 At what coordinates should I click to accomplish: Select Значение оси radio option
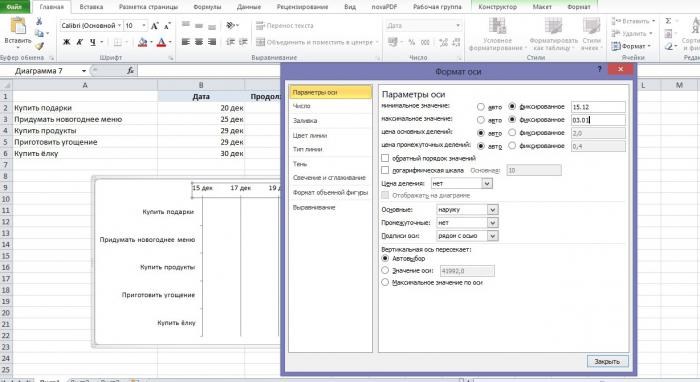pyautogui.click(x=385, y=270)
